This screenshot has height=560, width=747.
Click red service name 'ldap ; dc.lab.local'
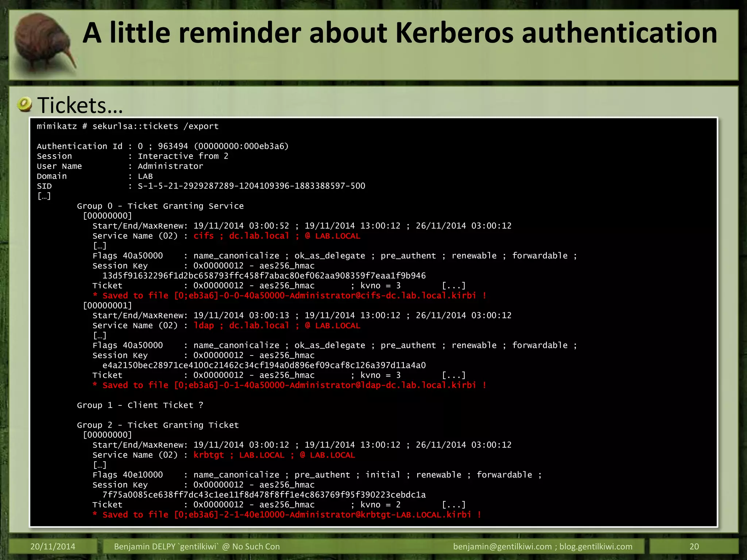[277, 326]
